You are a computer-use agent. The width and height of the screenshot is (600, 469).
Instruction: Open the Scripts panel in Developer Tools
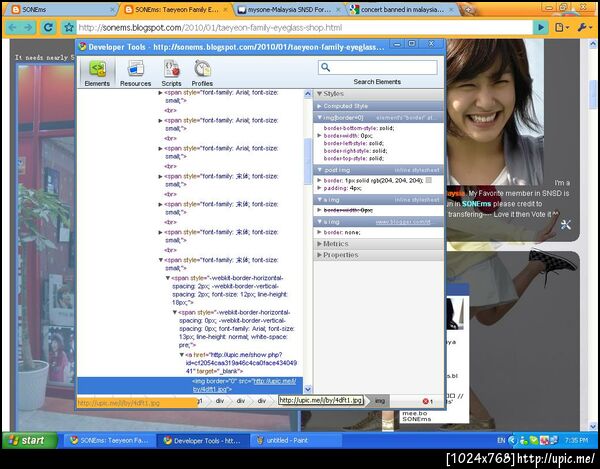[171, 73]
